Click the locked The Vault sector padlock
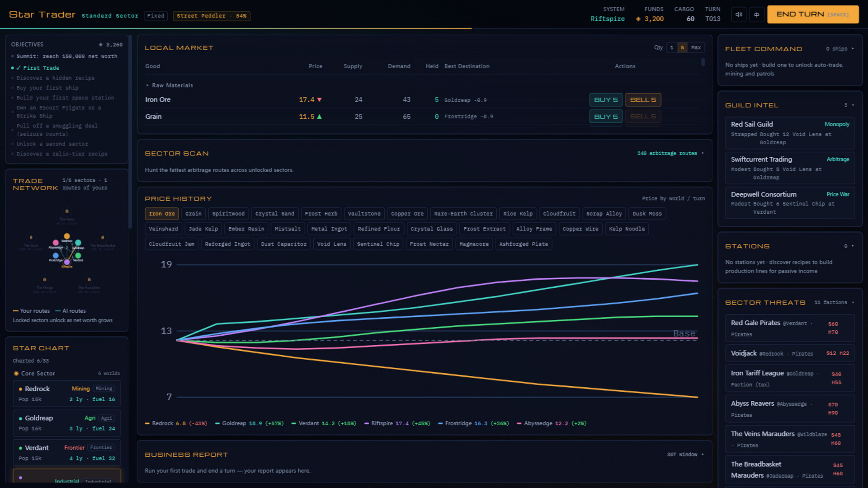Image resolution: width=868 pixels, height=488 pixels. point(31,237)
